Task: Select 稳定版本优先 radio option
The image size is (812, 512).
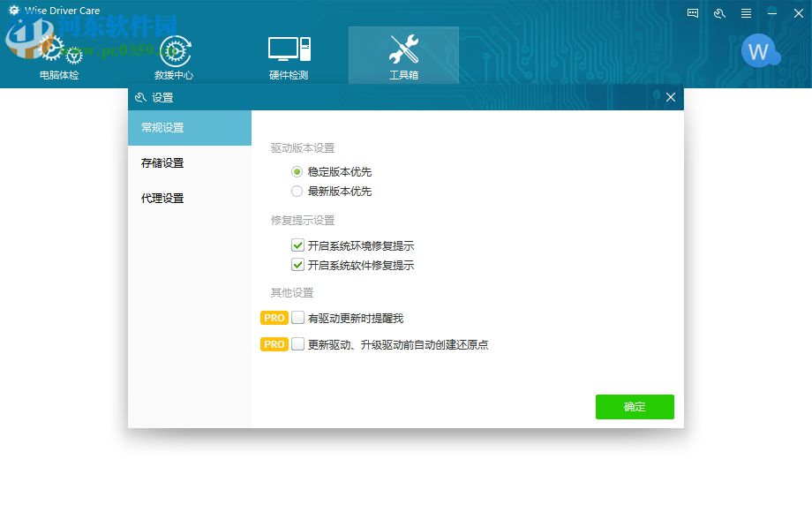Action: coord(297,172)
